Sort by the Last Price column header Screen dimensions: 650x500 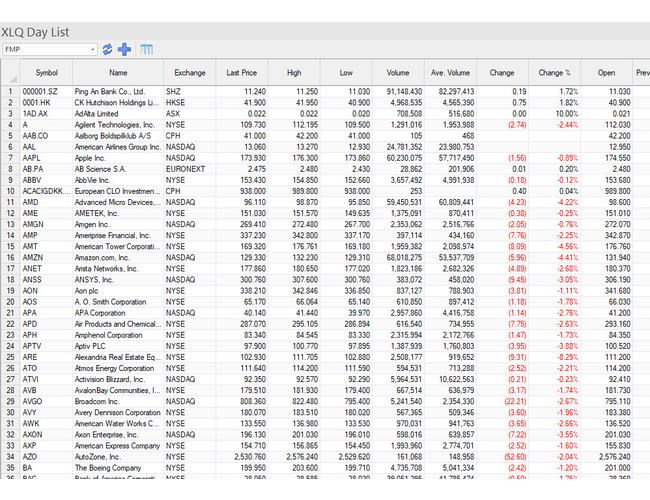[x=242, y=73]
